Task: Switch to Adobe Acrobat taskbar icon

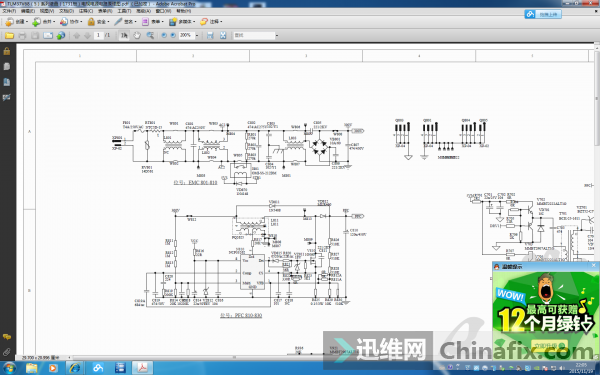Action: point(142,368)
